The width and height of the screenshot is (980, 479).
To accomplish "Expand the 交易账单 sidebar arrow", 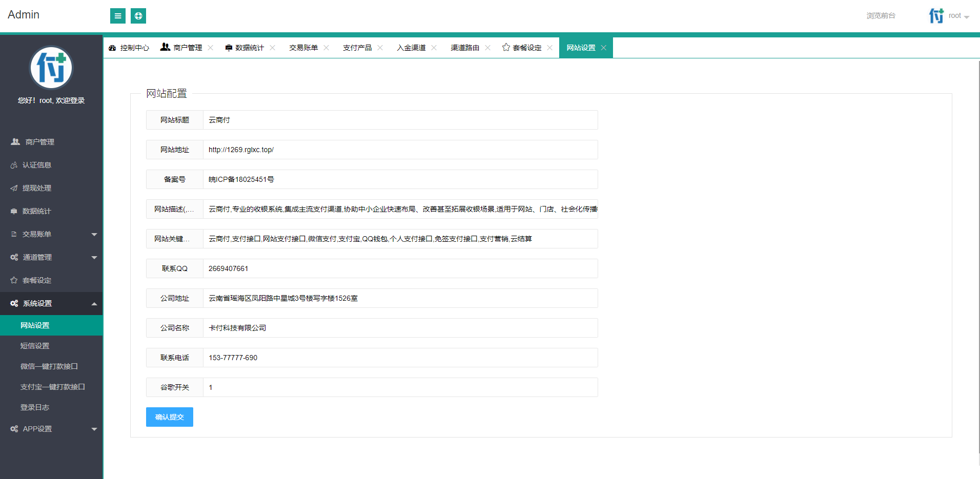I will pos(94,234).
